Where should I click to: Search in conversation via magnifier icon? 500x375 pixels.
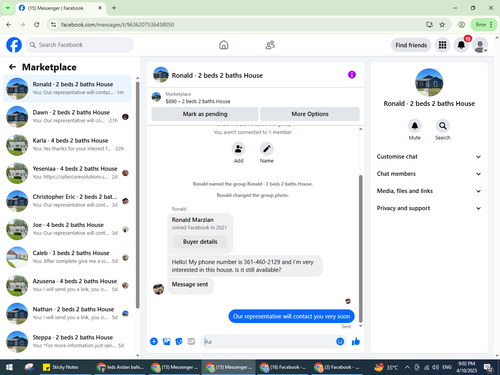[443, 126]
